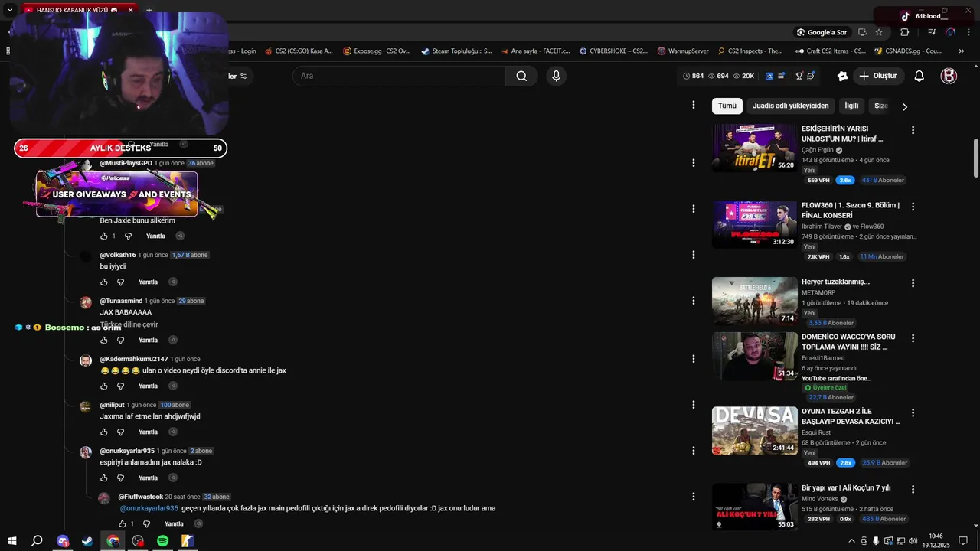Open the channel avatar account menu
This screenshot has width=980, height=551.
pos(949,76)
